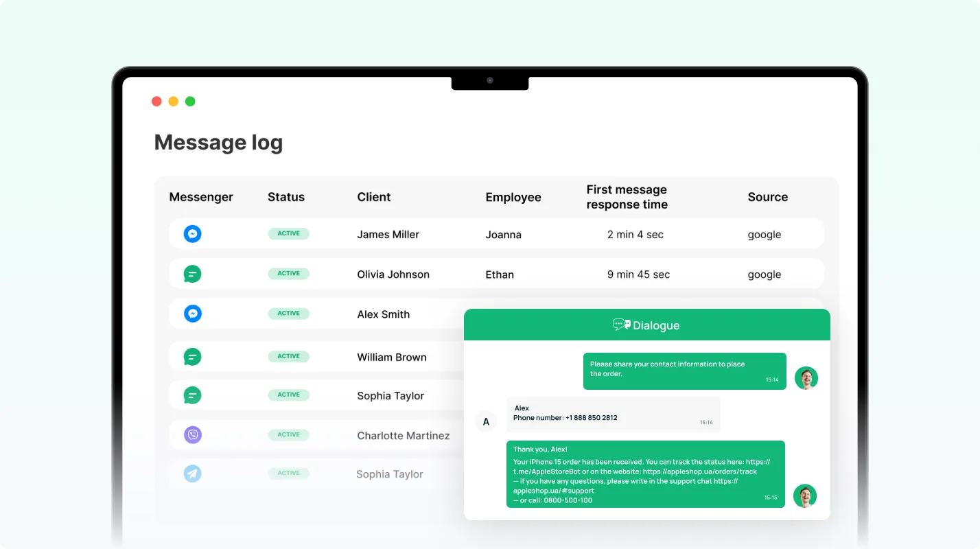
Task: Click the First message response time header
Action: coord(627,197)
